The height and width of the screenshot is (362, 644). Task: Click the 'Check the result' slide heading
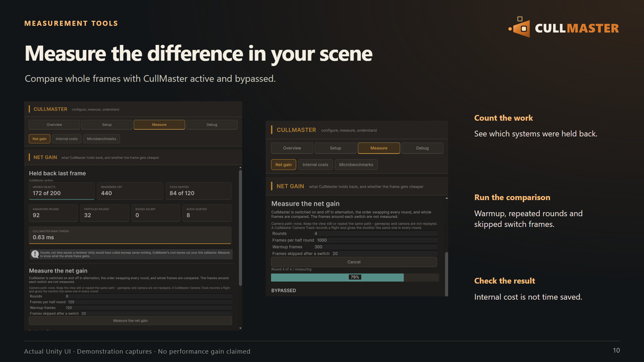click(504, 281)
